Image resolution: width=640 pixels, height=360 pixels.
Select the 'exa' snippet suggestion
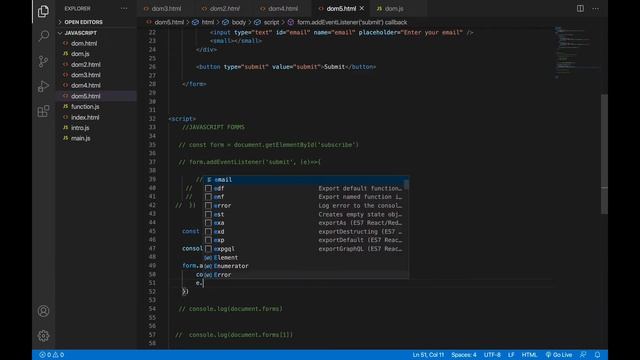click(306, 223)
